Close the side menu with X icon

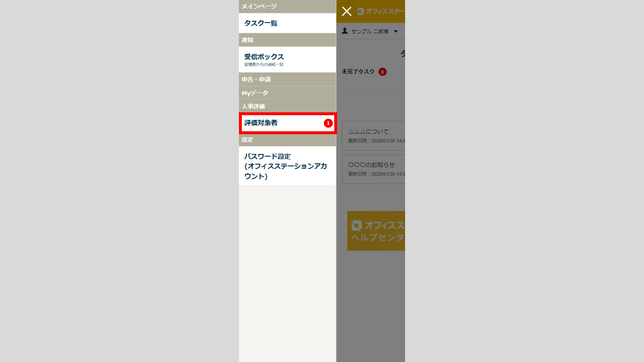[346, 11]
